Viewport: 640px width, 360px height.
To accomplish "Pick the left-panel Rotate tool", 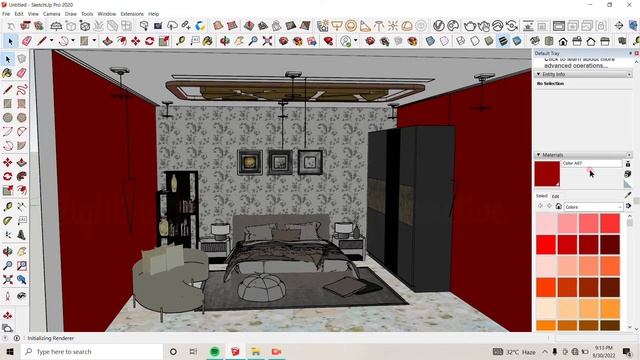I will point(7,176).
